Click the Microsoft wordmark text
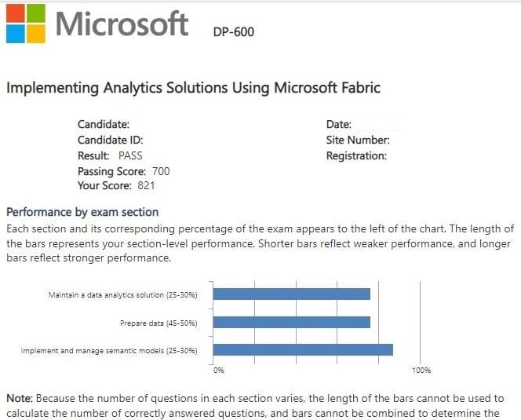 (122, 24)
